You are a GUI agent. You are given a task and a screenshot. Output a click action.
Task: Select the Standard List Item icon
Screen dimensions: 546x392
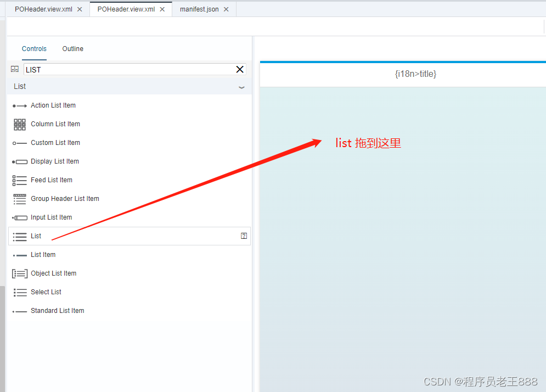[x=20, y=311]
